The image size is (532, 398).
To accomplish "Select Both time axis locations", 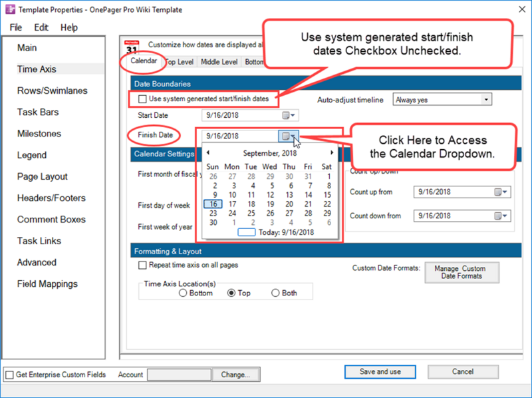I will point(275,293).
